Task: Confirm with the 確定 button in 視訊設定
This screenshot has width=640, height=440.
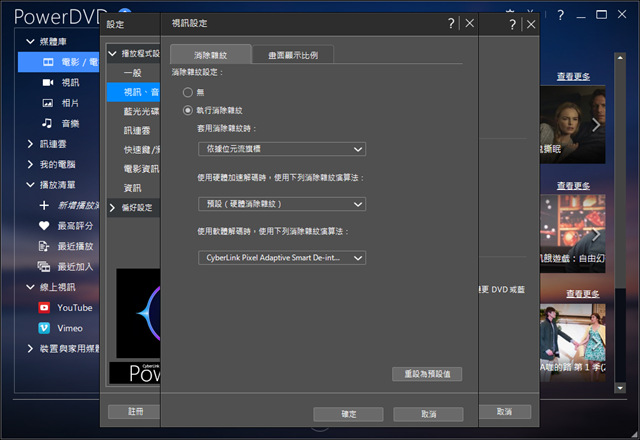Action: click(348, 414)
